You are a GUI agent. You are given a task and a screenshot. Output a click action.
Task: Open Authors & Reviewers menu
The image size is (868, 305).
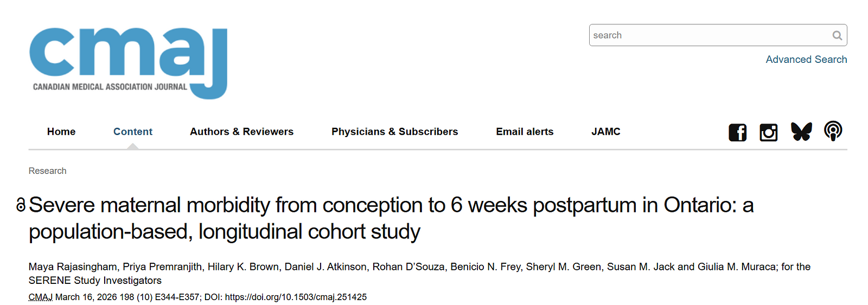tap(241, 132)
